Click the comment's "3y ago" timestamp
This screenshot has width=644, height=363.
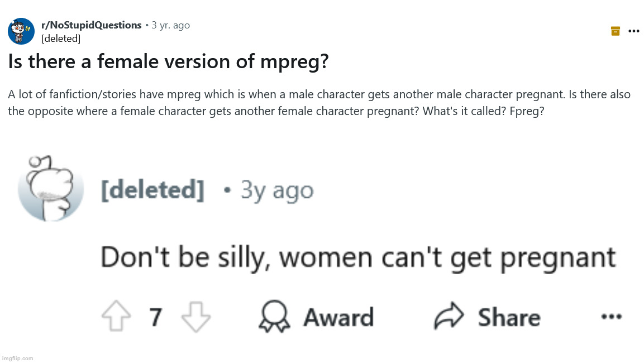(276, 190)
